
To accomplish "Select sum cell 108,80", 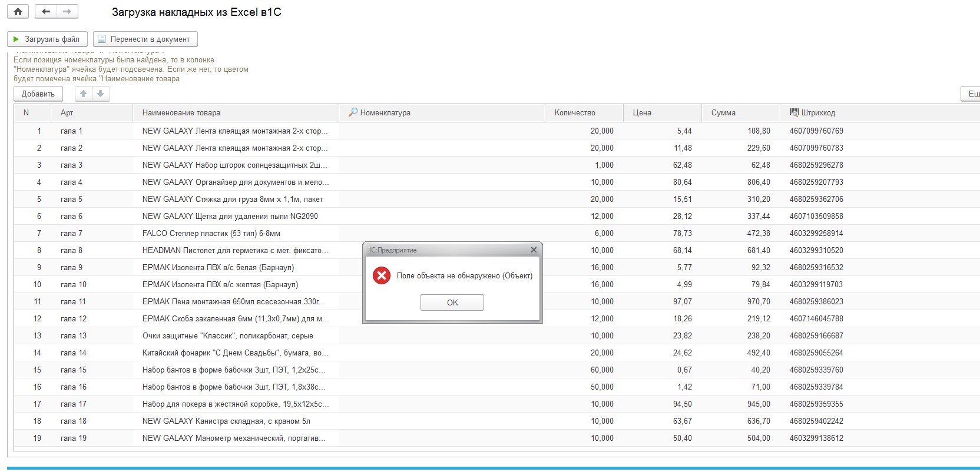I will [x=740, y=131].
